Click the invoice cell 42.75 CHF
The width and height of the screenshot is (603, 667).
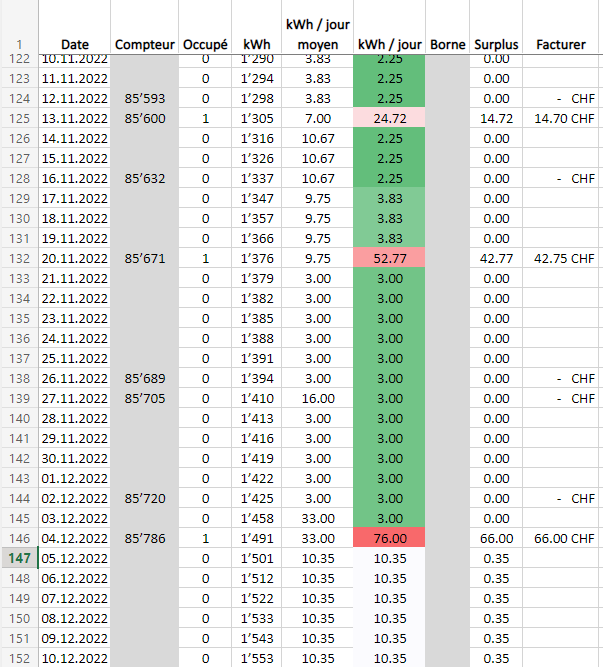point(560,258)
